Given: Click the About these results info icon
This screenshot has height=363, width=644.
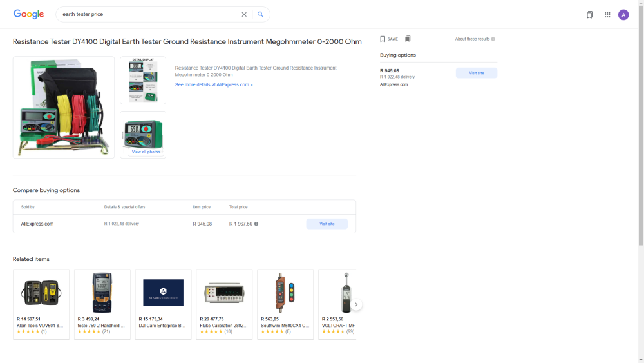Looking at the screenshot, I should [493, 39].
